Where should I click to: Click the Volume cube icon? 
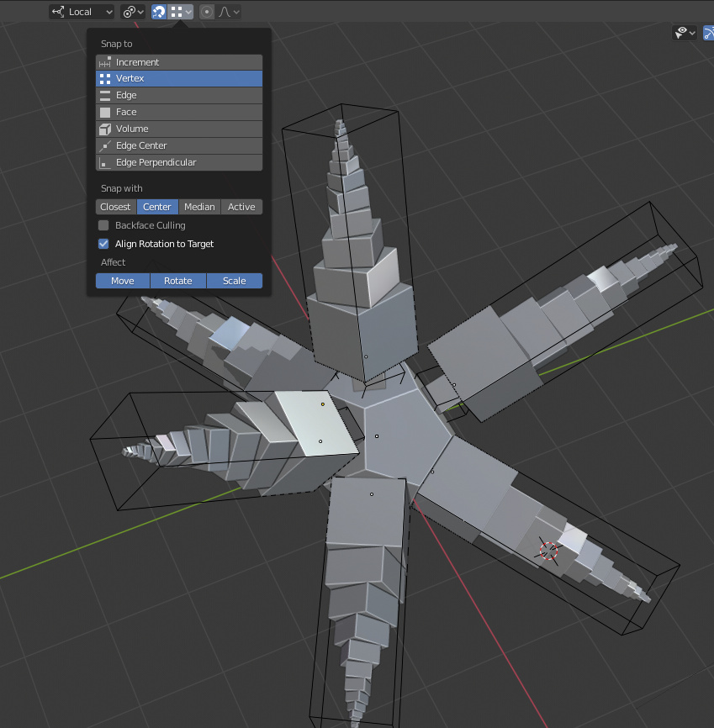(105, 129)
